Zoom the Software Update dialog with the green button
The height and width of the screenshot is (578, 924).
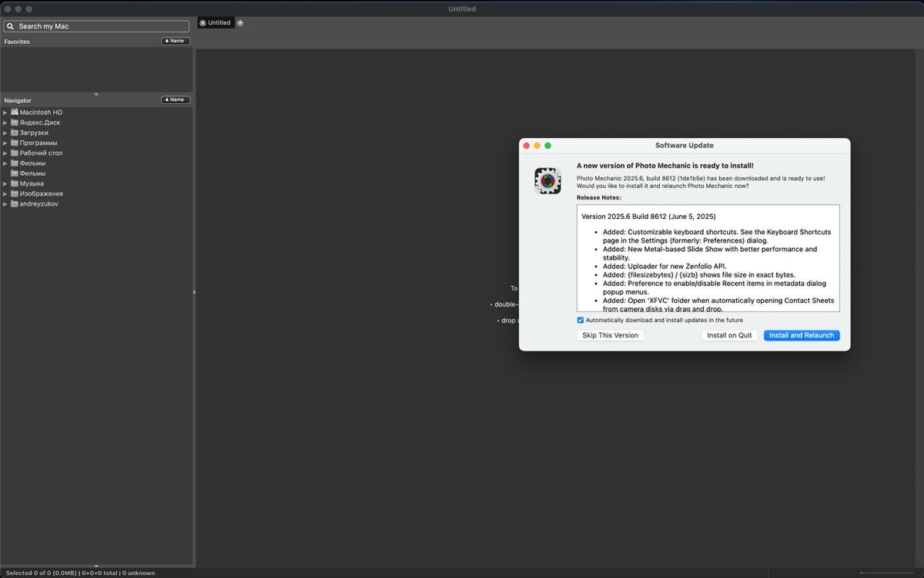pyautogui.click(x=548, y=146)
